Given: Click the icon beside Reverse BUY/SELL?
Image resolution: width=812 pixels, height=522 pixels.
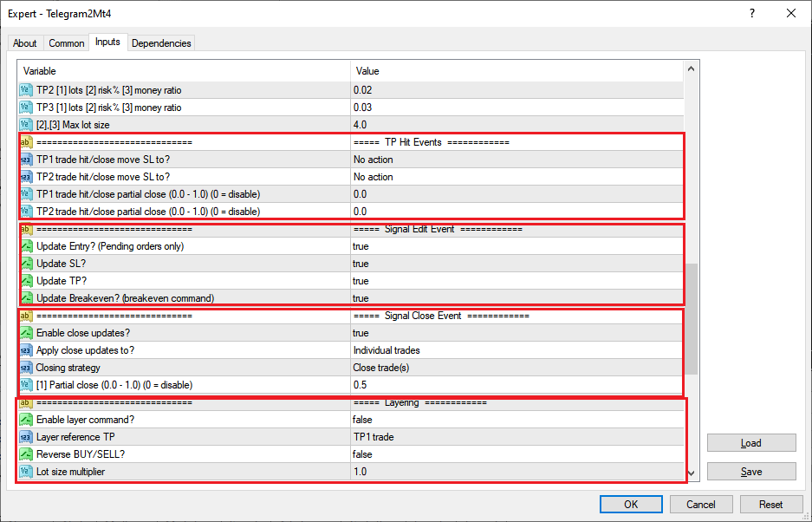Looking at the screenshot, I should click(26, 454).
